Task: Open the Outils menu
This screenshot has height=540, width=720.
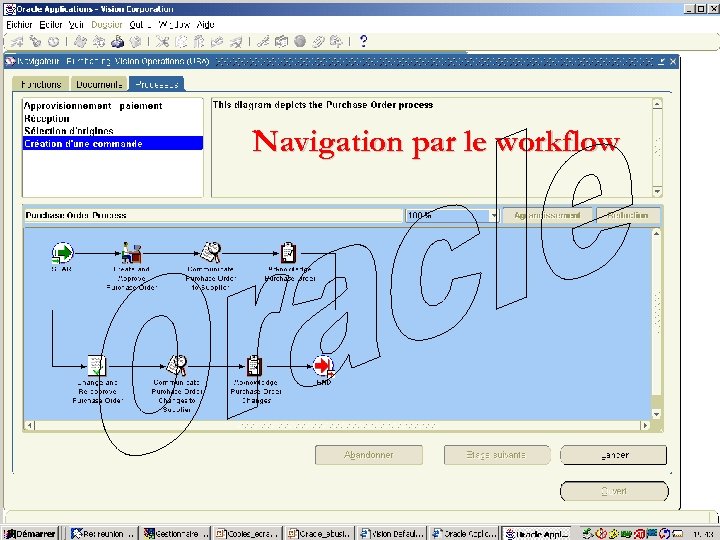Action: point(140,25)
